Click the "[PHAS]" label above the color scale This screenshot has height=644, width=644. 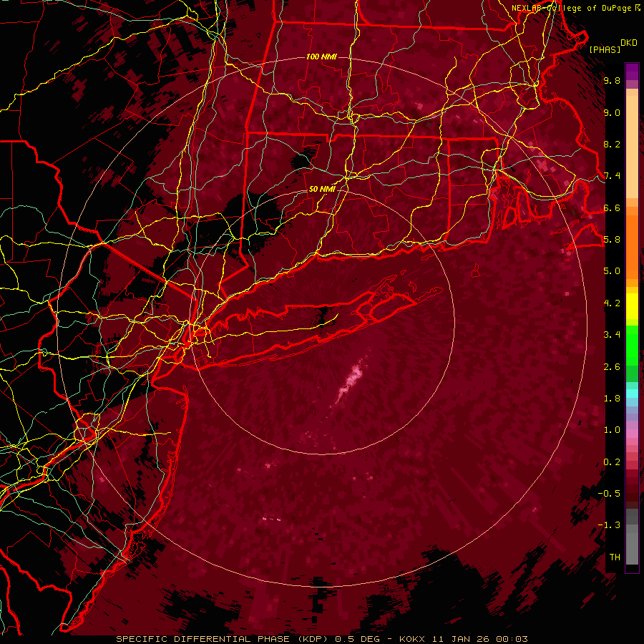(605, 50)
